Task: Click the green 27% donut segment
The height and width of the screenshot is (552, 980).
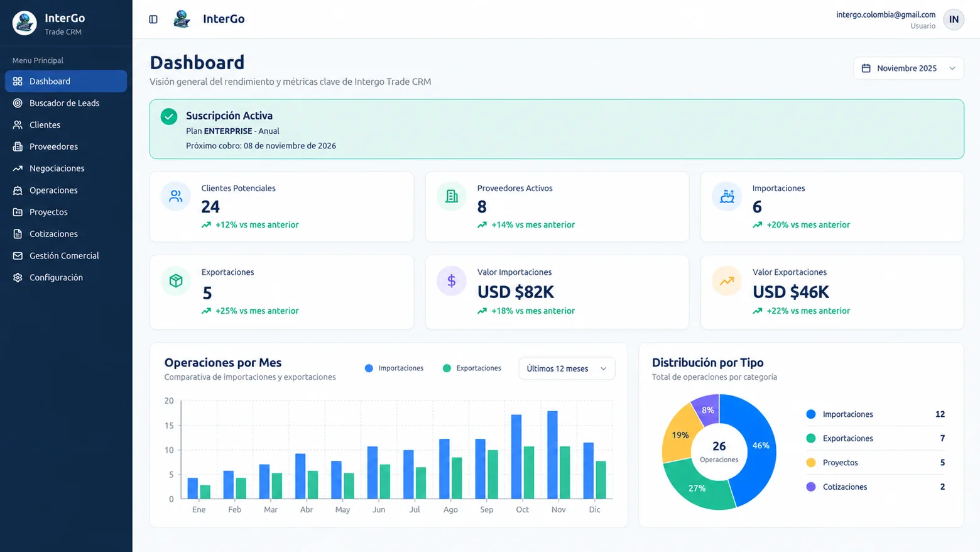Action: point(697,488)
